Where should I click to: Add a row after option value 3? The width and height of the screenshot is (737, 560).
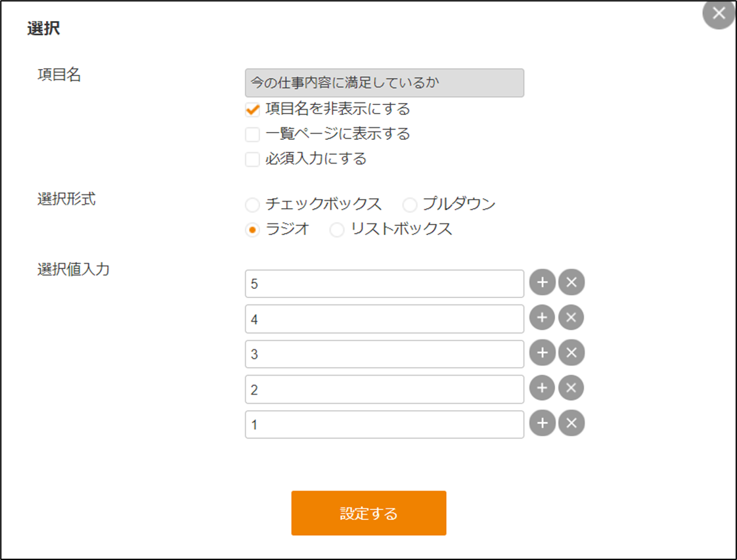[543, 353]
